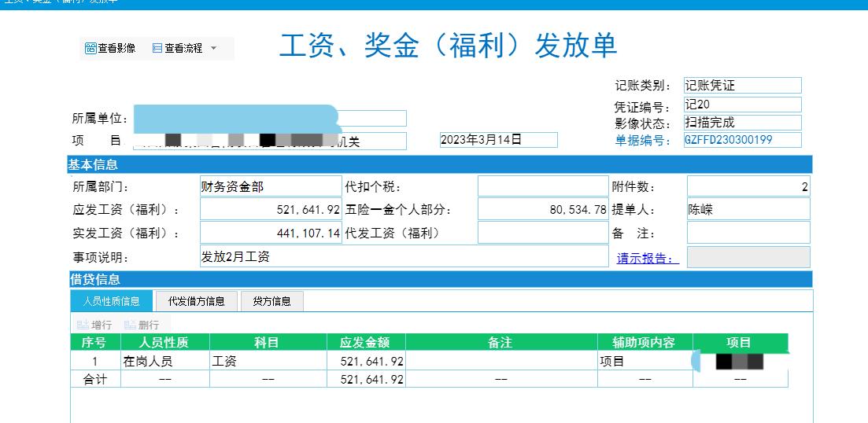Select the 凭证编号 field with 记20
This screenshot has height=423, width=868.
click(741, 105)
